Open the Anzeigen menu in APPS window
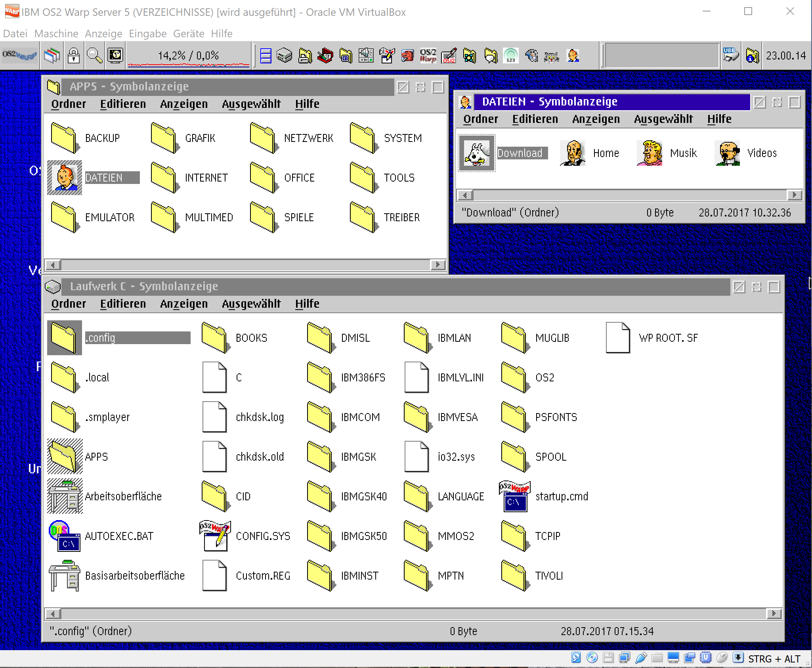The width and height of the screenshot is (812, 668). (184, 104)
